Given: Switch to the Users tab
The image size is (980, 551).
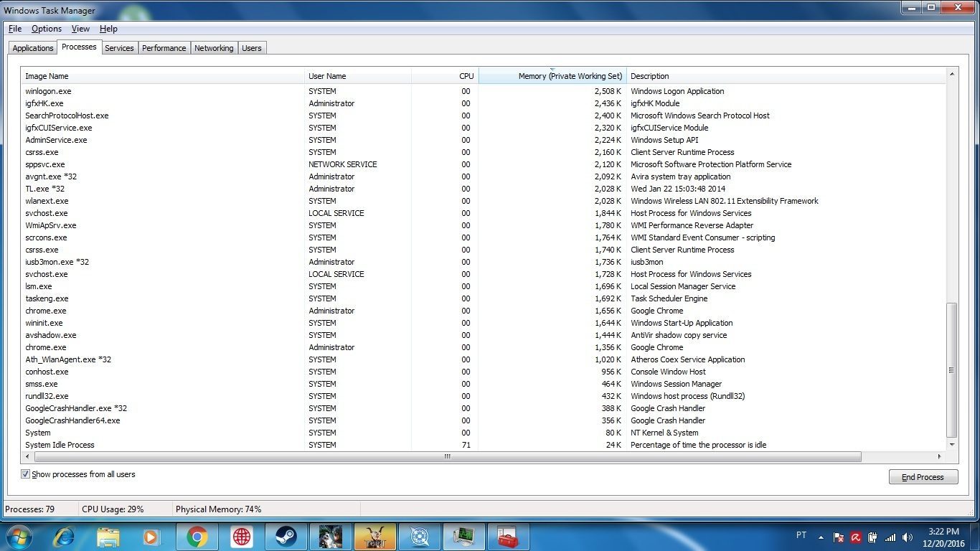Looking at the screenshot, I should coord(252,48).
